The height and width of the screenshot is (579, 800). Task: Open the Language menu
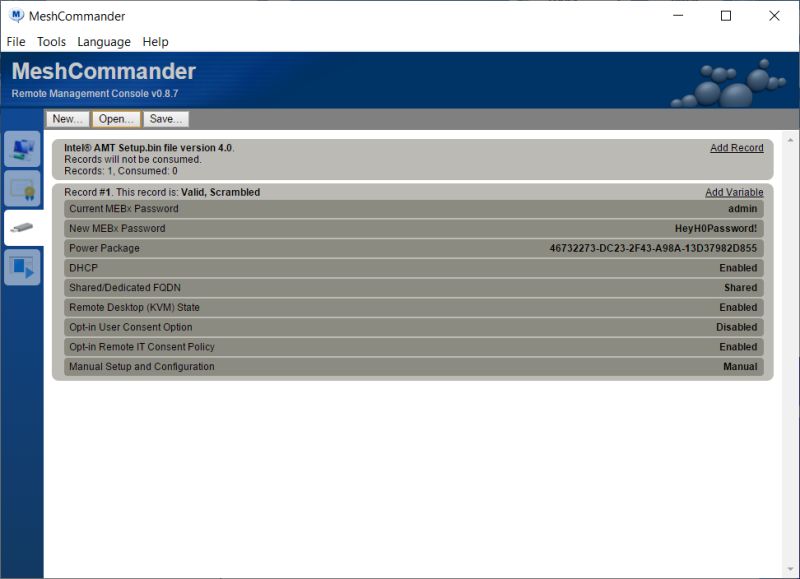pos(103,41)
